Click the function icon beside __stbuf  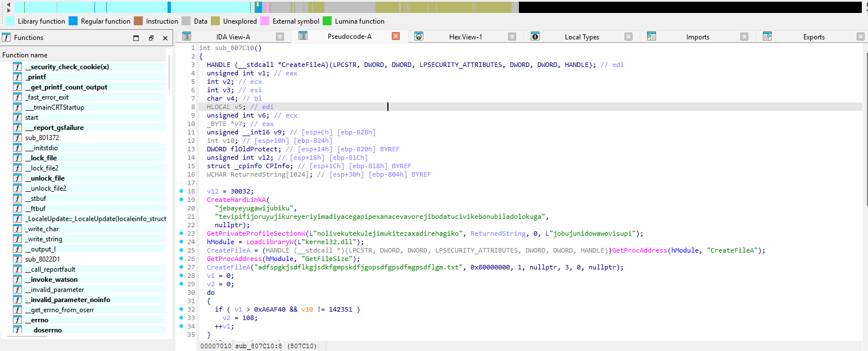[x=17, y=199]
